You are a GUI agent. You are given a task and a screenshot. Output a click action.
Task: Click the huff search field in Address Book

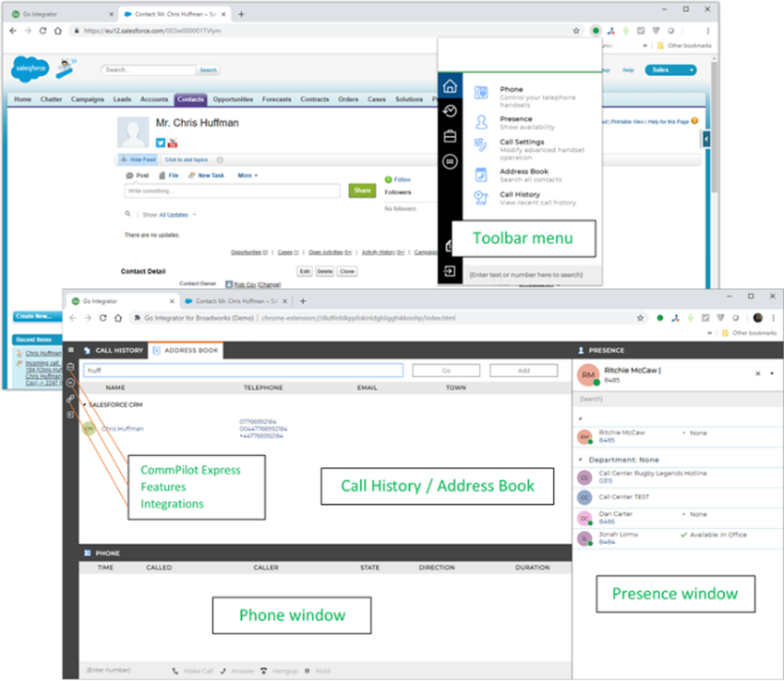(244, 371)
